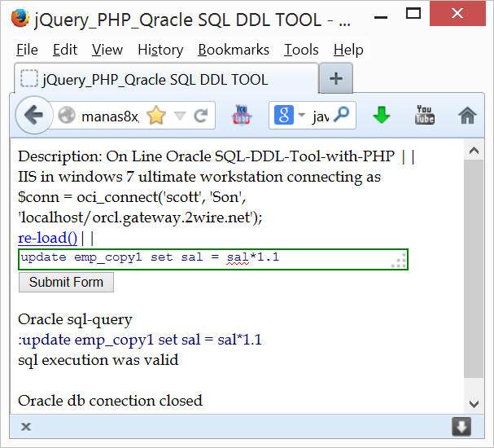Open a new tab with plus button
Viewport: 494px width, 448px height.
click(335, 79)
